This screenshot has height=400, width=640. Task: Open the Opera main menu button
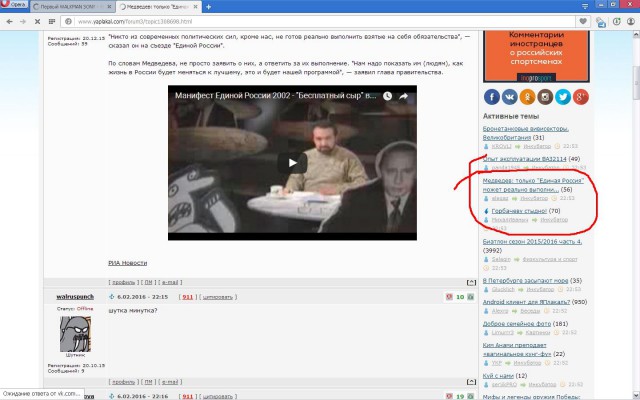(14, 4)
